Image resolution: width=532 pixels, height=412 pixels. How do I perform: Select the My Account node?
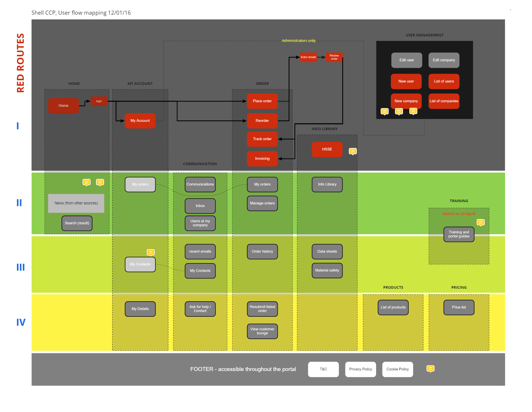(x=140, y=120)
